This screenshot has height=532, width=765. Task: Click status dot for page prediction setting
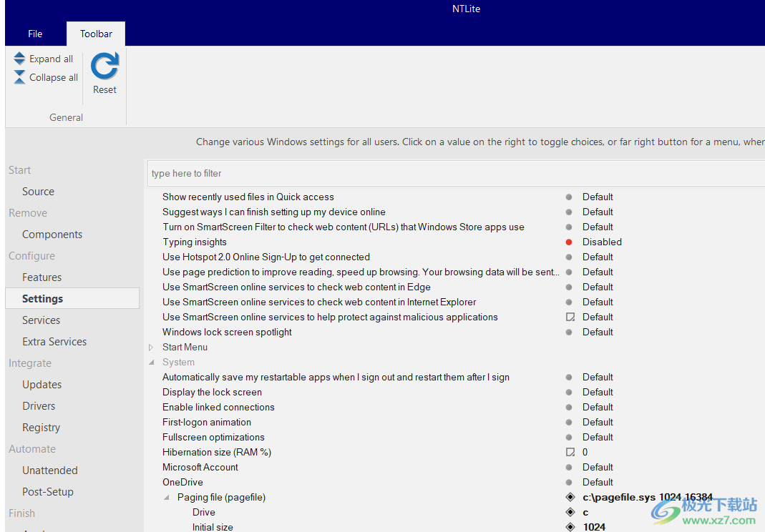point(569,272)
